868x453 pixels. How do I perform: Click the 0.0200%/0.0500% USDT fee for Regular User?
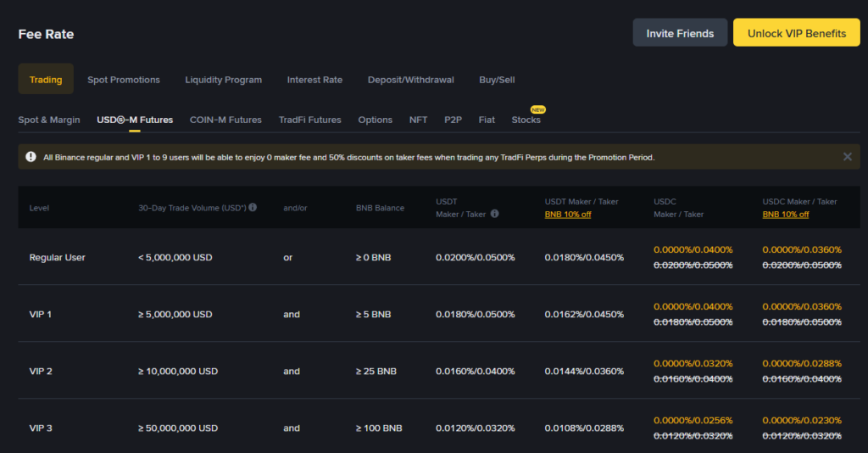pos(475,258)
